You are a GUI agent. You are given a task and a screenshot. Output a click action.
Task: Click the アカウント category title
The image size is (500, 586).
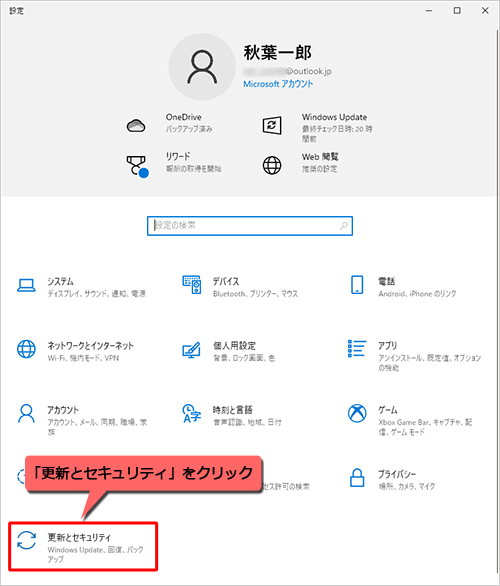(63, 410)
